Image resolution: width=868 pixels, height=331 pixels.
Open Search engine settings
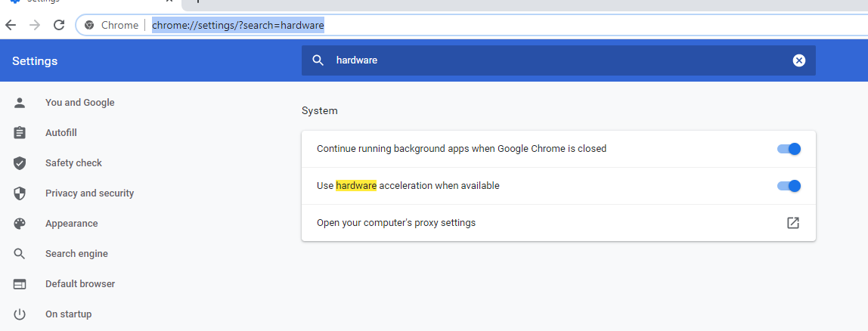point(76,253)
